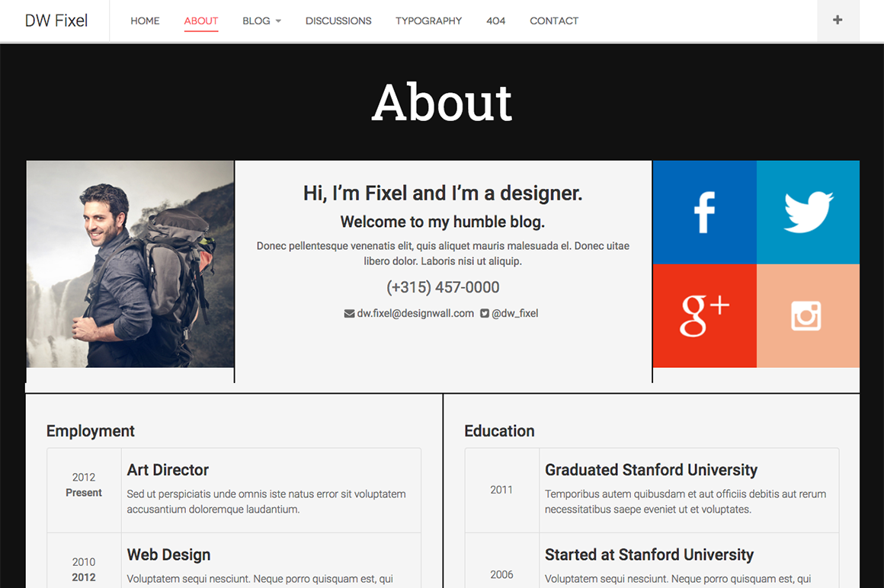The height and width of the screenshot is (588, 884).
Task: Open the Twitter bird tile
Action: [x=808, y=213]
